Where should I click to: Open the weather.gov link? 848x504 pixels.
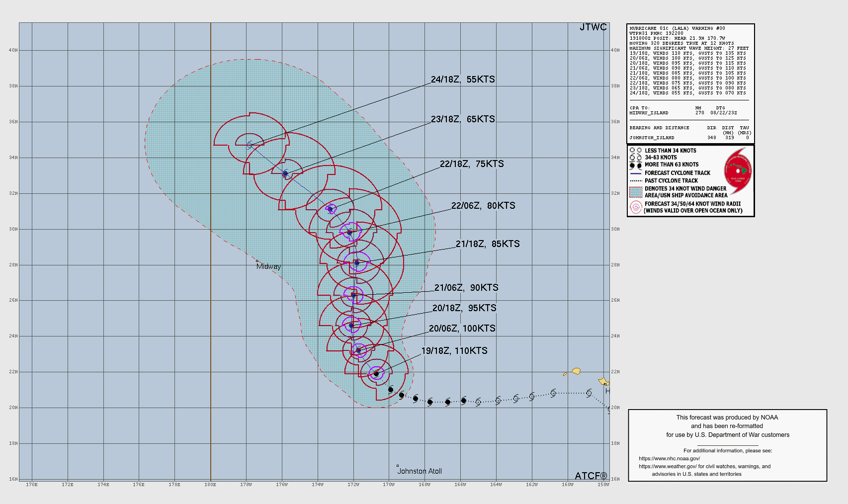pos(668,467)
